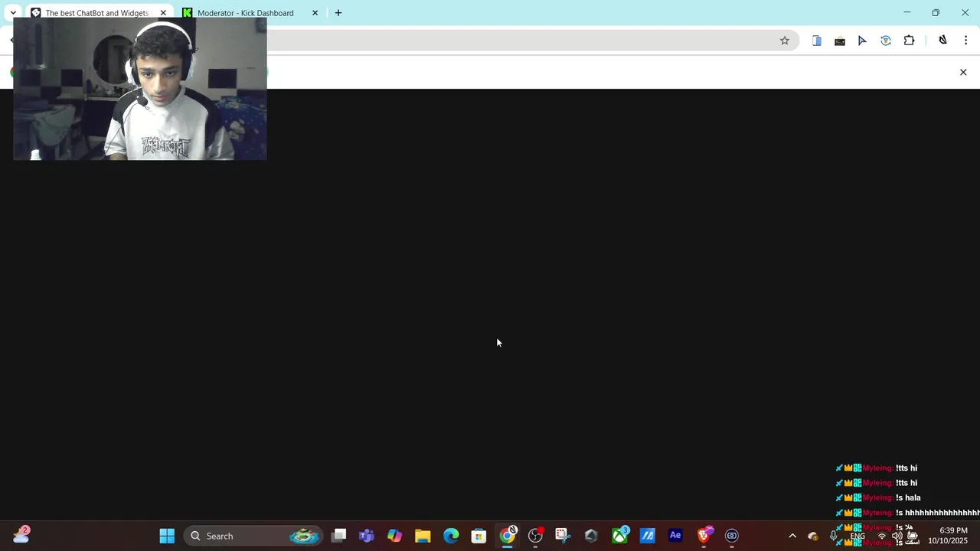Open File Explorer from taskbar
Viewport: 980px width, 551px height.
coord(423,536)
